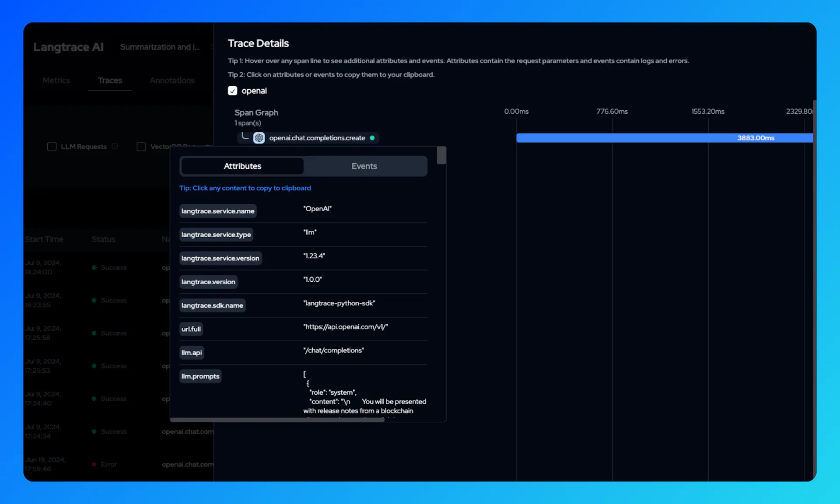Click the Attributes tab in trace details
This screenshot has width=840, height=504.
(x=242, y=166)
